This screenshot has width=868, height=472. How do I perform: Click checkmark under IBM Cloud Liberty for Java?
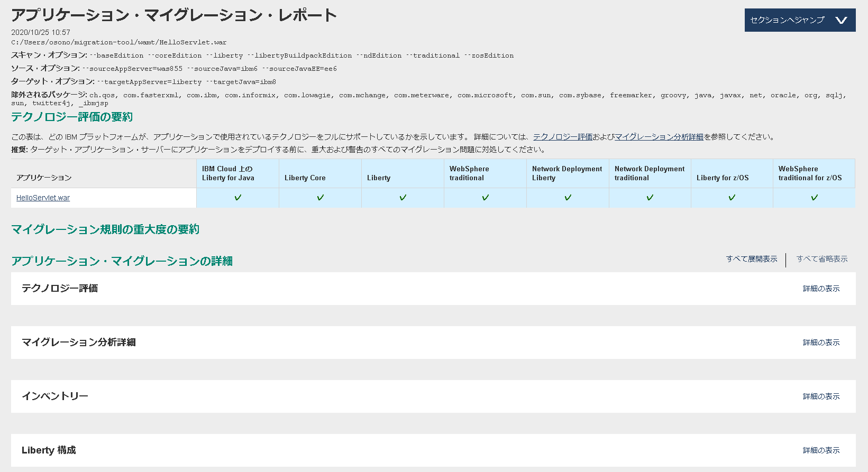point(238,198)
